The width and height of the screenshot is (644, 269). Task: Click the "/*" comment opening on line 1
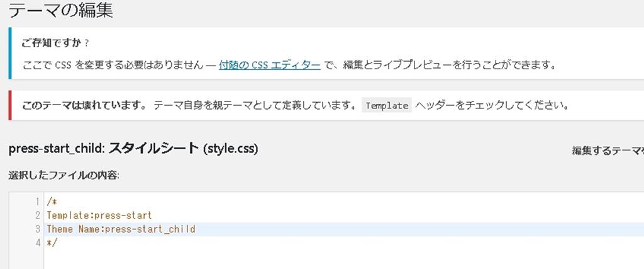(x=52, y=202)
